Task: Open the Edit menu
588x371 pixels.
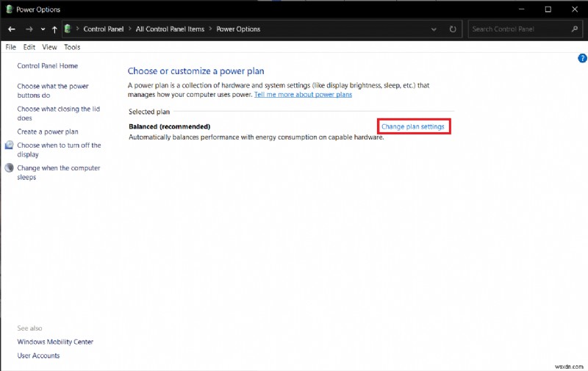Action: click(x=29, y=47)
